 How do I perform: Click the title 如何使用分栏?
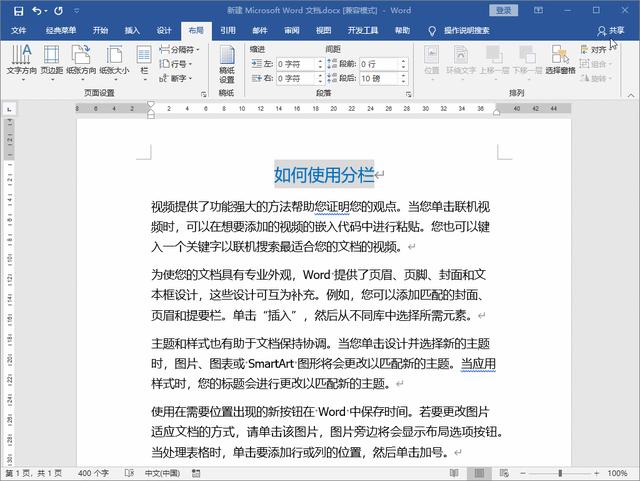click(x=324, y=175)
